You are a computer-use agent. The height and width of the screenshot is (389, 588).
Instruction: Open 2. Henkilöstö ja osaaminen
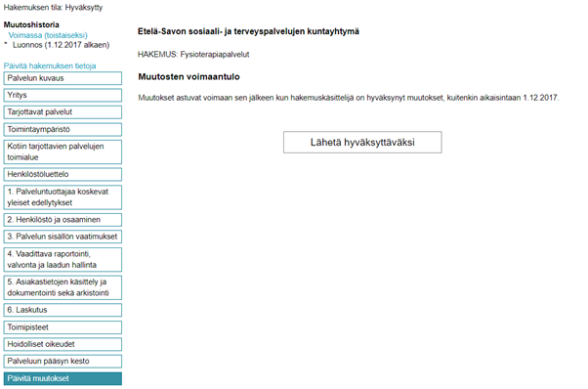(x=63, y=220)
